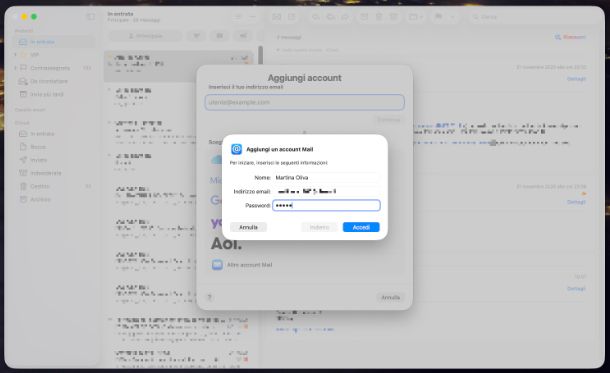Select the megaphone promotions category tab

click(243, 36)
